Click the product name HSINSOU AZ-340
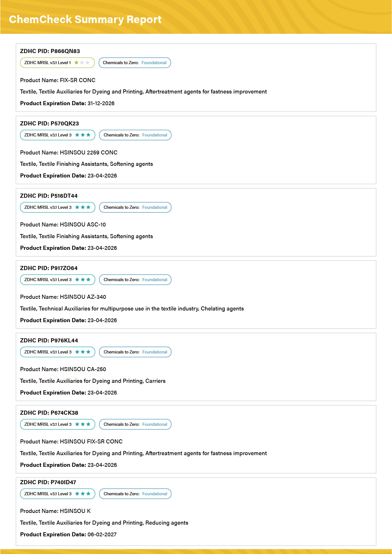This screenshot has width=392, height=554. click(x=83, y=297)
